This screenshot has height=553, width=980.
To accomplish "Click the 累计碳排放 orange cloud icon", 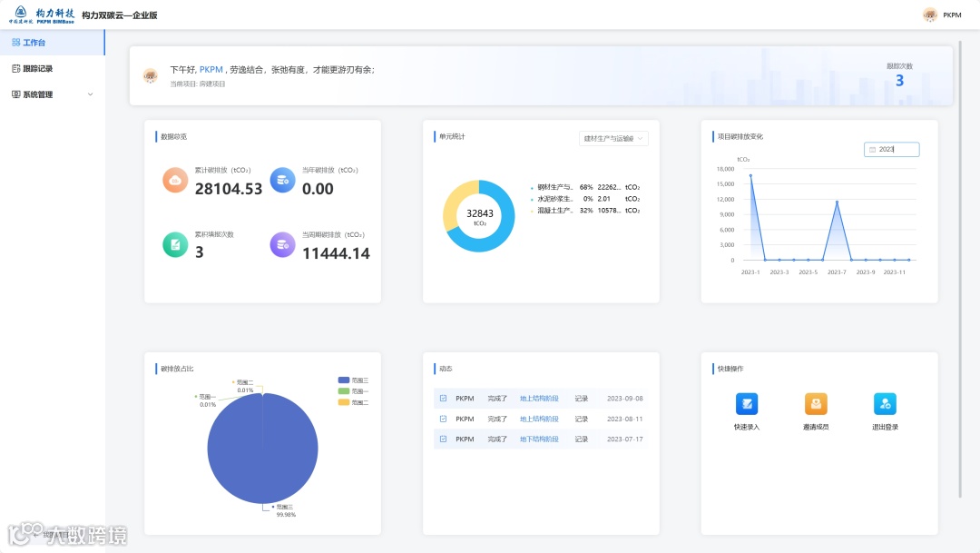I will pyautogui.click(x=175, y=180).
